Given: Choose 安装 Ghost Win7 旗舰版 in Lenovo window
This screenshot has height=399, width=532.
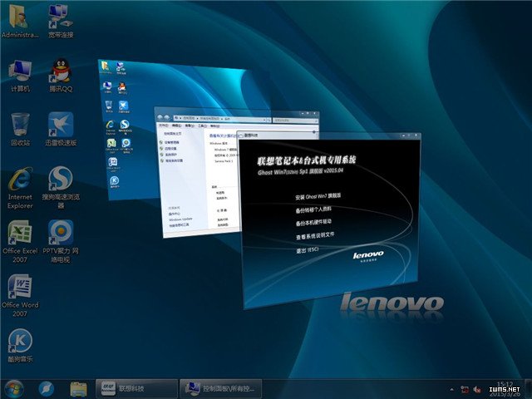Looking at the screenshot, I should [x=318, y=196].
